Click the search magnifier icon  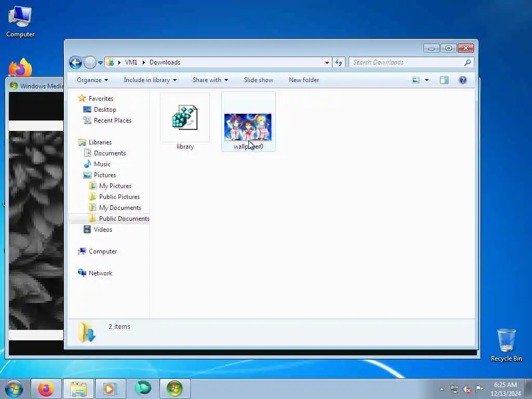coord(468,62)
